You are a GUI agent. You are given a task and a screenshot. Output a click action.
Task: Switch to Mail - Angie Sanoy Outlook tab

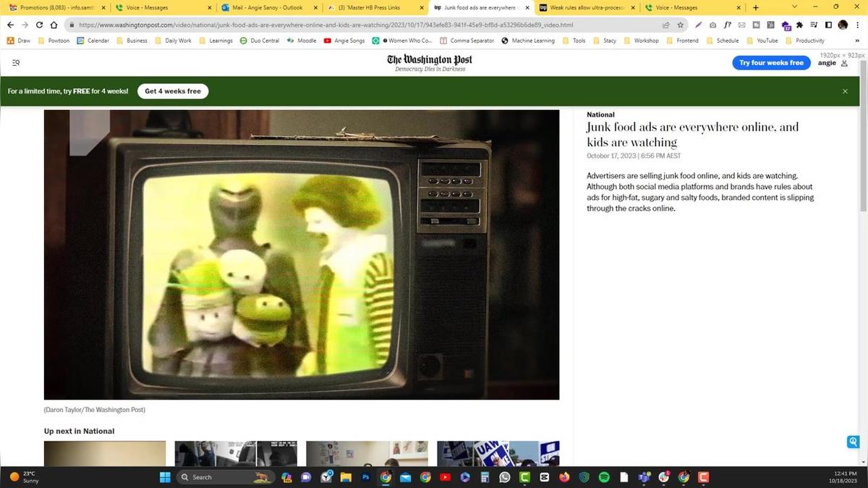(270, 7)
